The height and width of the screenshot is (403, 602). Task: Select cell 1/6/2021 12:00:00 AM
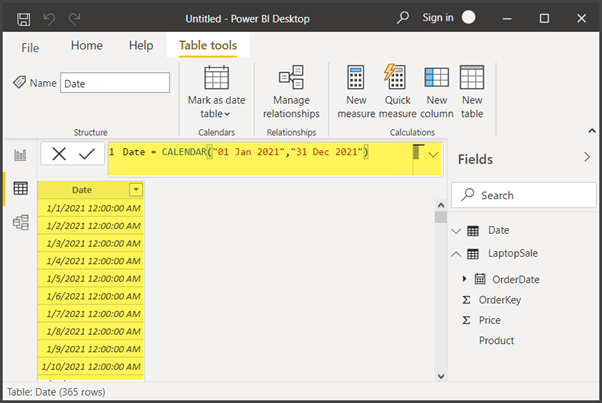pyautogui.click(x=91, y=296)
